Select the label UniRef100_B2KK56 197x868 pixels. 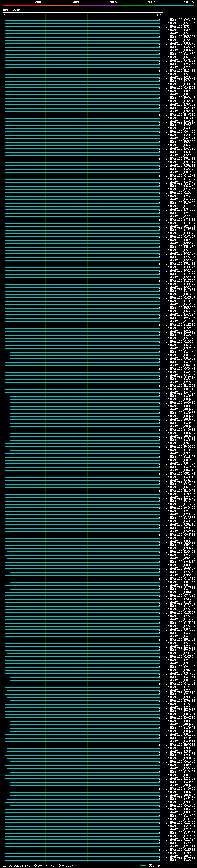click(x=180, y=67)
